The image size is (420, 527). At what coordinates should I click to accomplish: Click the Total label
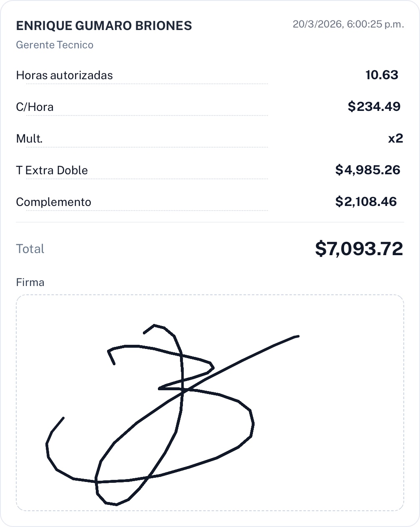(x=30, y=249)
